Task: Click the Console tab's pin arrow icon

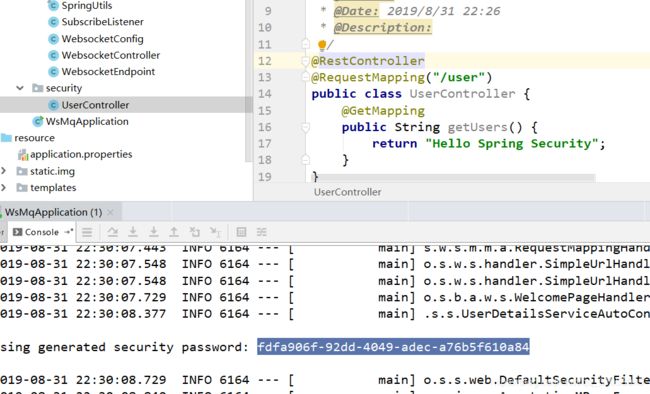Action: tap(69, 232)
